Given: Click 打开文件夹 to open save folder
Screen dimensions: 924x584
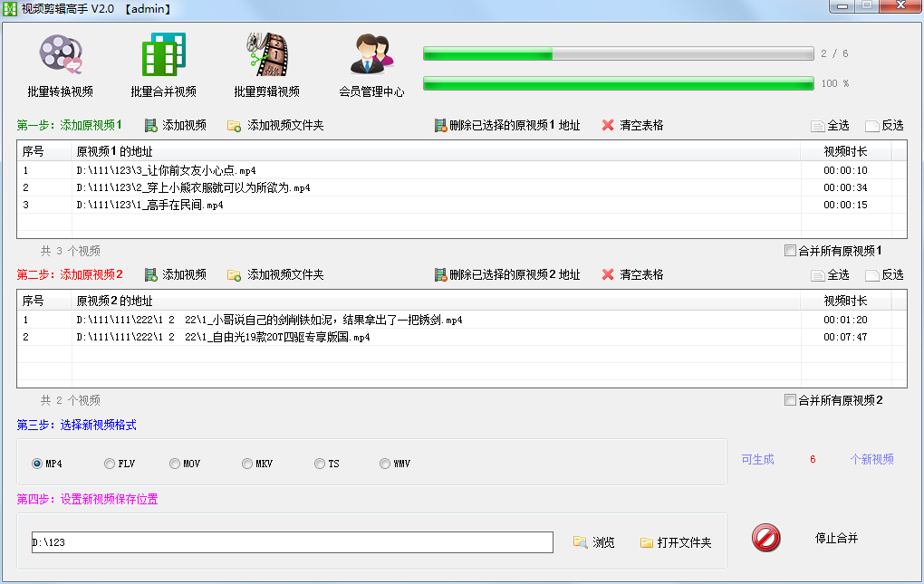Looking at the screenshot, I should [x=676, y=541].
